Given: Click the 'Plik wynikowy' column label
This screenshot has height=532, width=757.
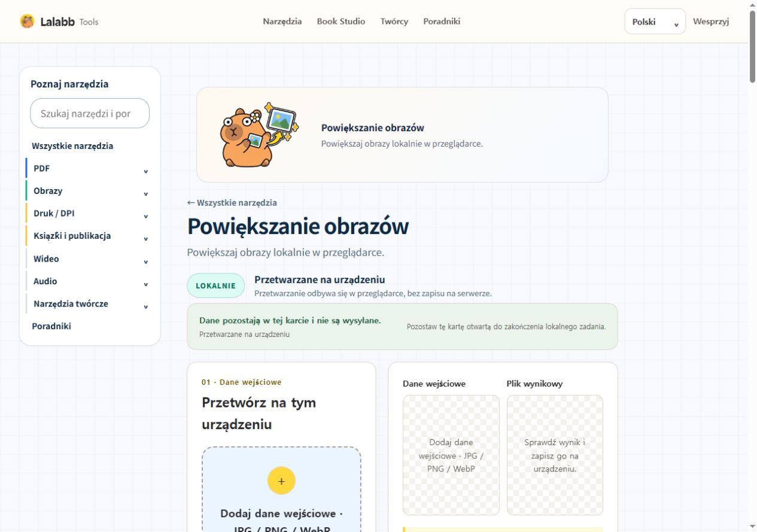Looking at the screenshot, I should click(534, 384).
